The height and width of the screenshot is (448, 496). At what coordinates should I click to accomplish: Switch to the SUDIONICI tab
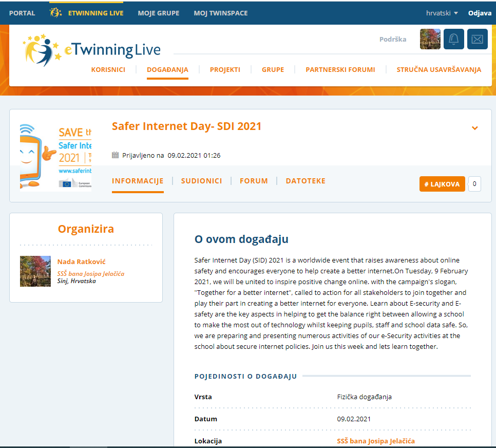point(201,181)
